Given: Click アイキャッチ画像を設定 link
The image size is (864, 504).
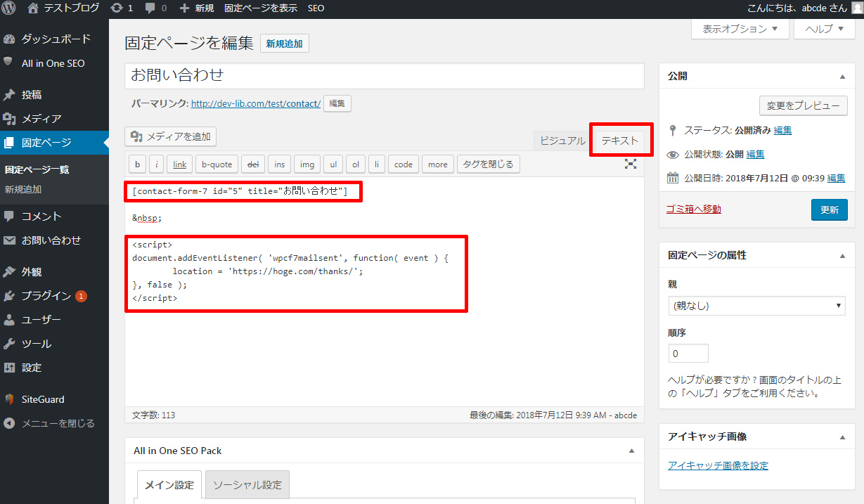Looking at the screenshot, I should 718,465.
